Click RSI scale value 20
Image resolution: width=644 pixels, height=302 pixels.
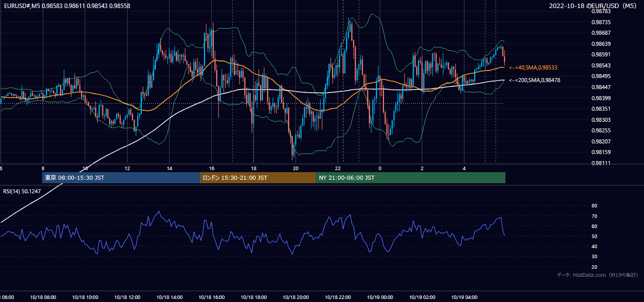click(594, 267)
